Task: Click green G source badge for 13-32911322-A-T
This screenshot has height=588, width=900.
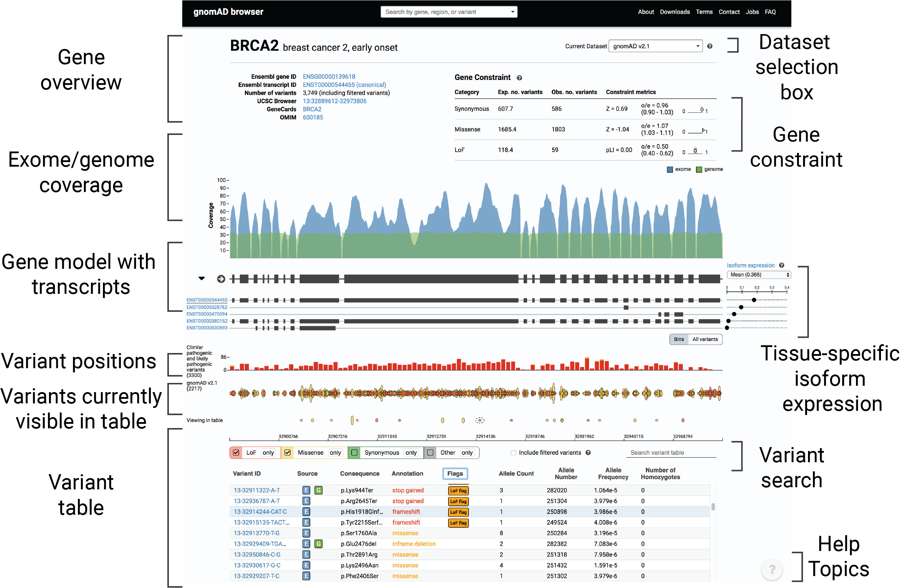Action: (x=318, y=490)
